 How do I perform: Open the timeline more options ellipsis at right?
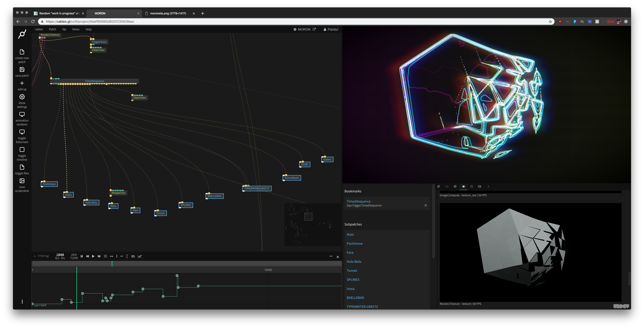click(x=331, y=256)
